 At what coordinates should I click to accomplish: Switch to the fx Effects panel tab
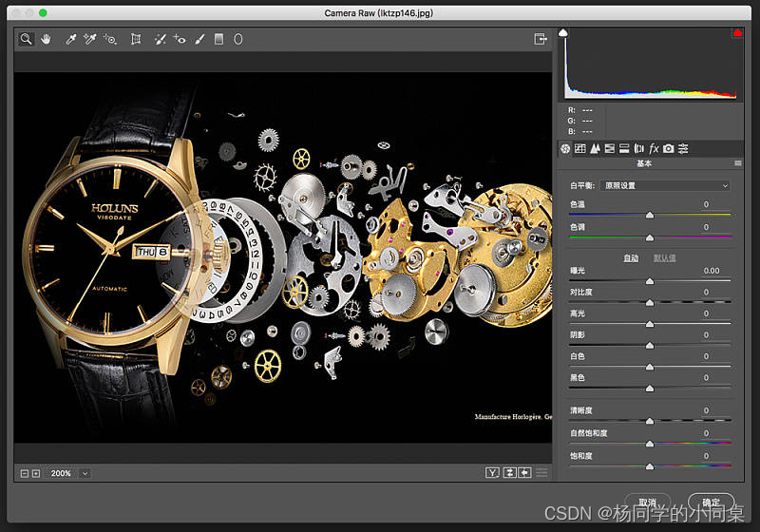coord(654,148)
